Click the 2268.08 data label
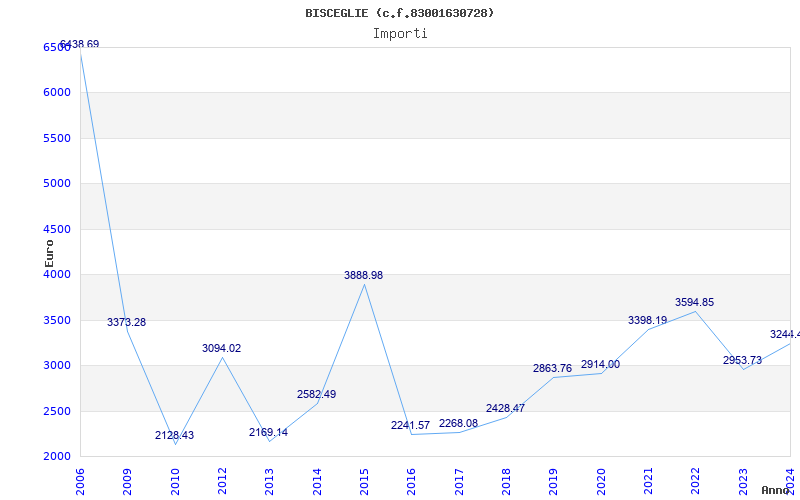The width and height of the screenshot is (800, 500). click(x=459, y=423)
